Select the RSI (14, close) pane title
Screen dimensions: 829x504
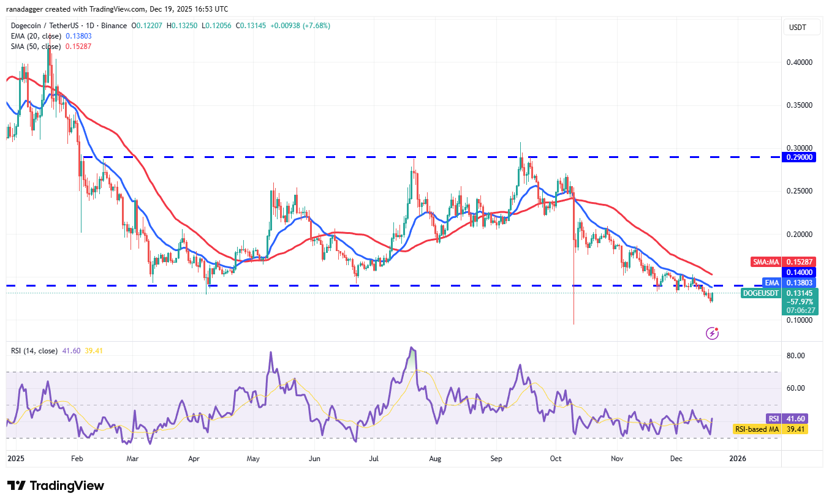tap(34, 351)
